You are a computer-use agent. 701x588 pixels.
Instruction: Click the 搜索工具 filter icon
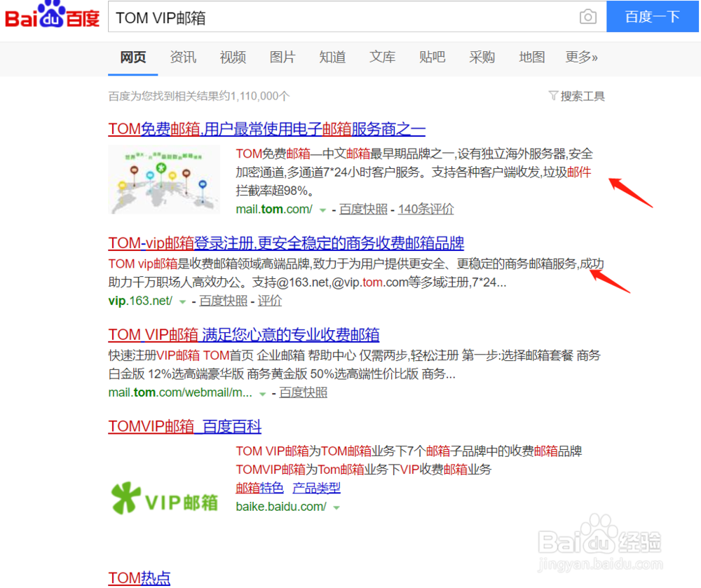tap(553, 95)
